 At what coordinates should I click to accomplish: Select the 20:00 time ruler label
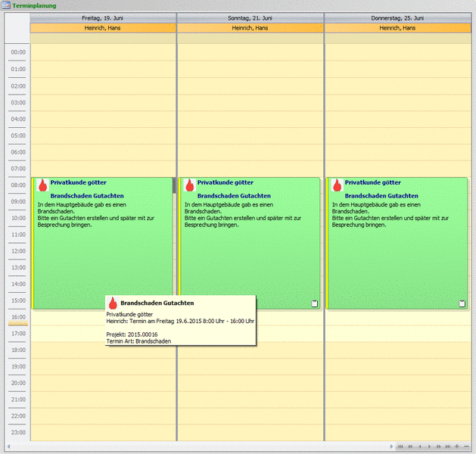pyautogui.click(x=18, y=383)
